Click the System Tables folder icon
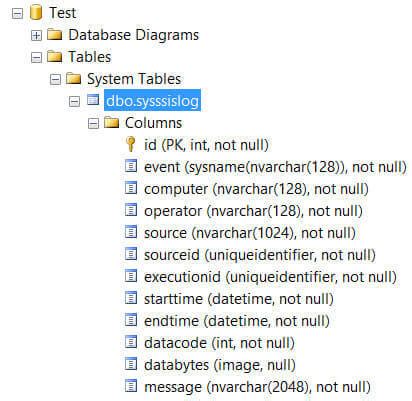Viewport: 412px width, 401px height. tap(74, 79)
